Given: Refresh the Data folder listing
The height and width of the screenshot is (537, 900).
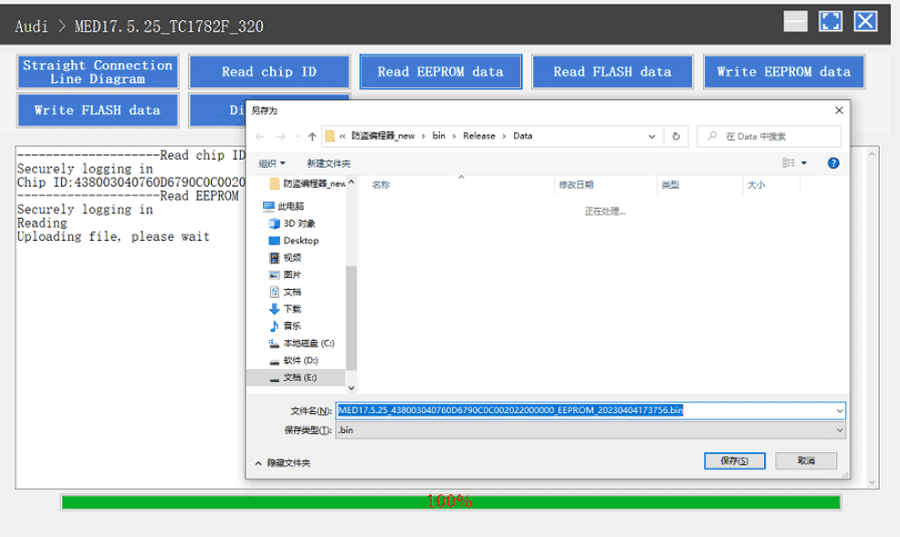Looking at the screenshot, I should click(x=676, y=136).
